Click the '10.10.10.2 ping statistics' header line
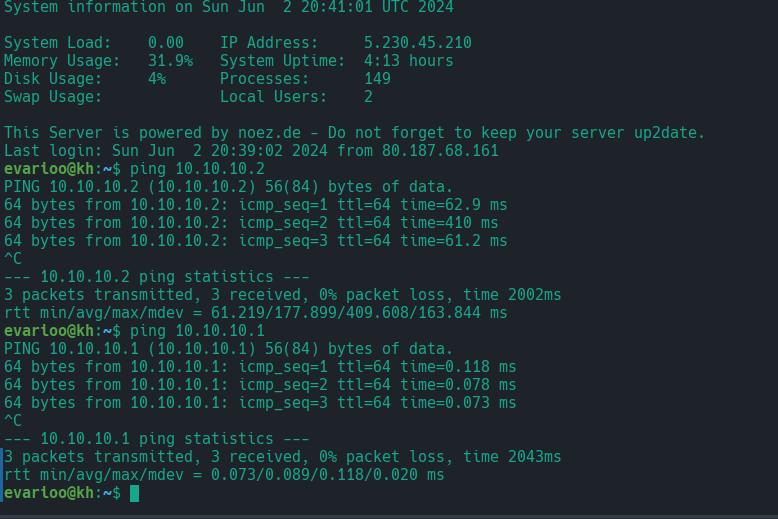 coord(157,277)
